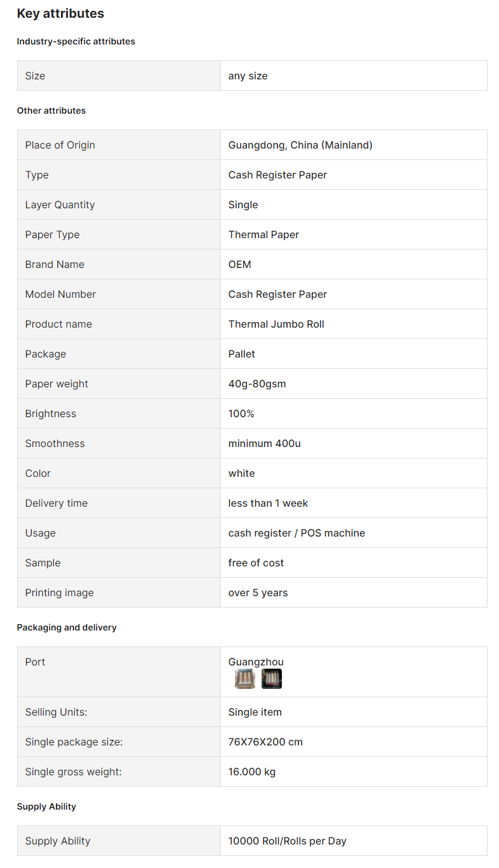Select the 16.000 kg gross weight value
This screenshot has width=499, height=868.
(252, 771)
